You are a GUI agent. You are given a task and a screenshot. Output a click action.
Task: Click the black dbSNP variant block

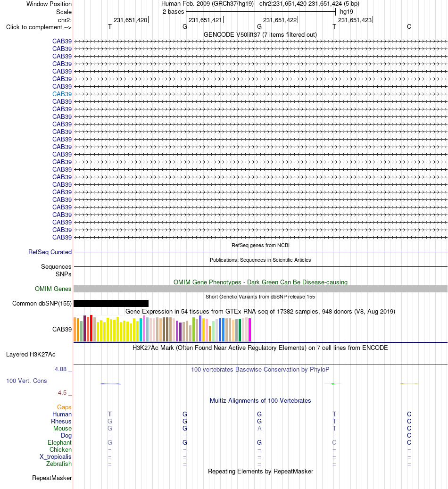pyautogui.click(x=111, y=303)
